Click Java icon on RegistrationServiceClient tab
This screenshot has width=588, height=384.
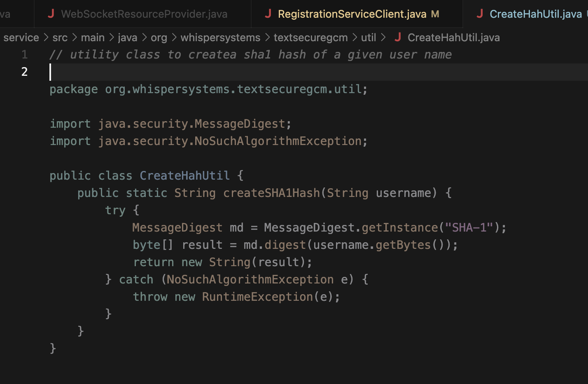tap(268, 14)
